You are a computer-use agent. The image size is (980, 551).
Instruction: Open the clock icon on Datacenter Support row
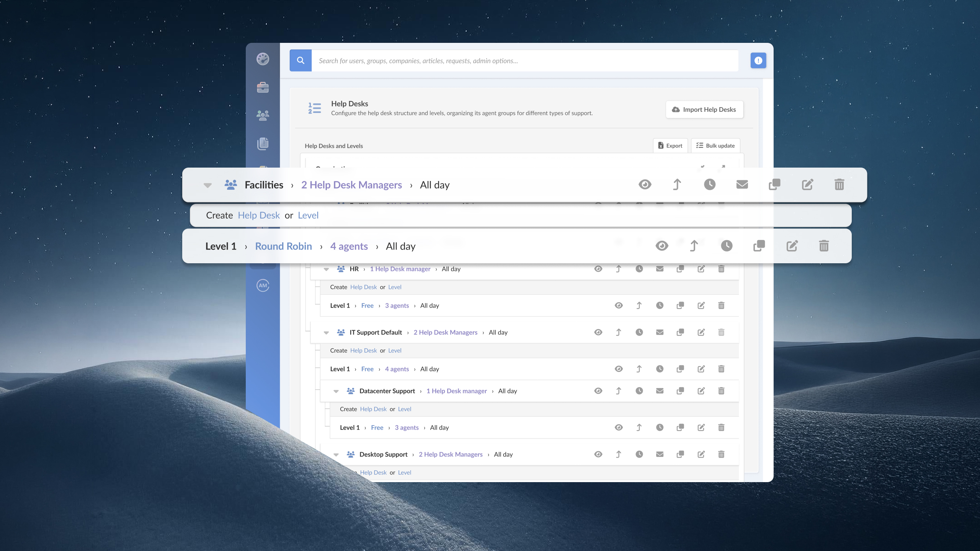click(639, 391)
